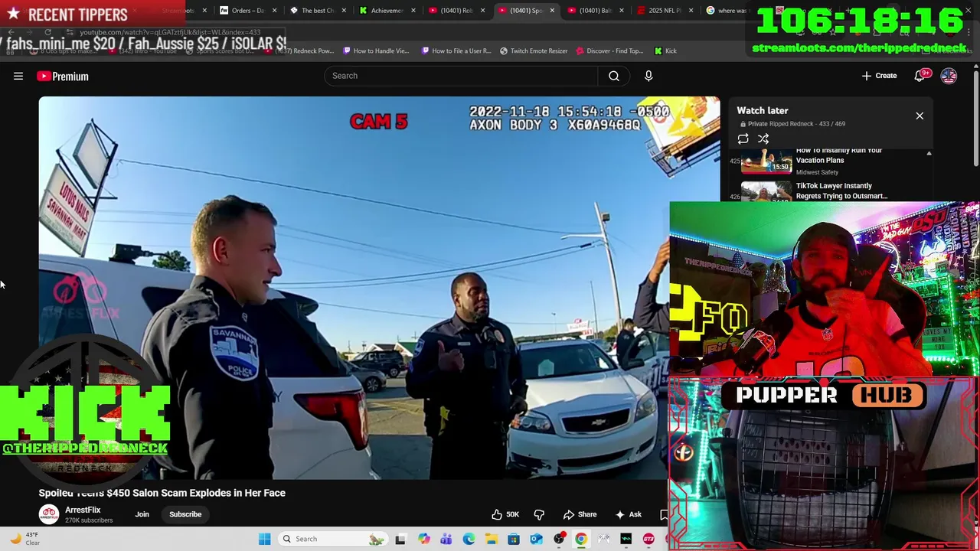
Task: Open Outlook from the taskbar
Action: click(536, 539)
